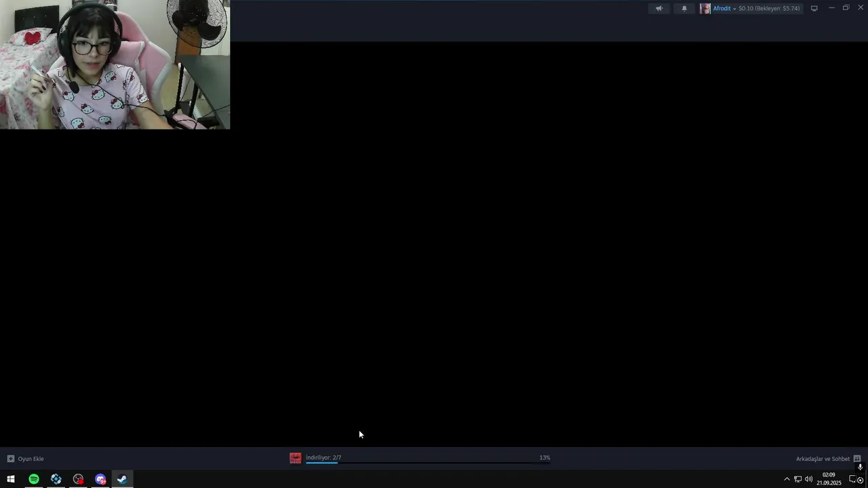
Task: Click the Steam taskbar icon
Action: (x=122, y=479)
